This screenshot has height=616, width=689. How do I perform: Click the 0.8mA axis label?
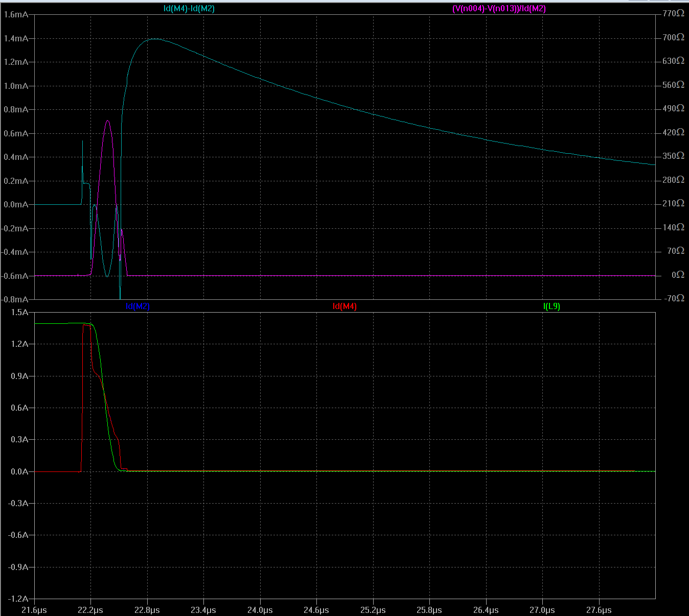point(16,110)
